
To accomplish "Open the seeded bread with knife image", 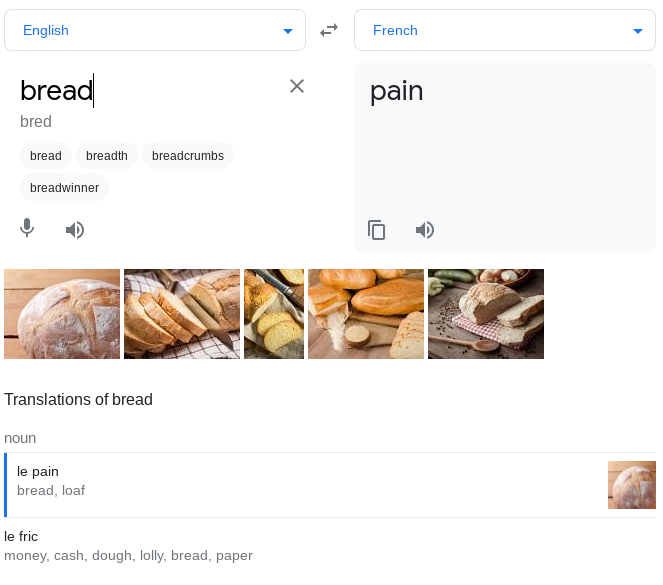I will [x=274, y=314].
